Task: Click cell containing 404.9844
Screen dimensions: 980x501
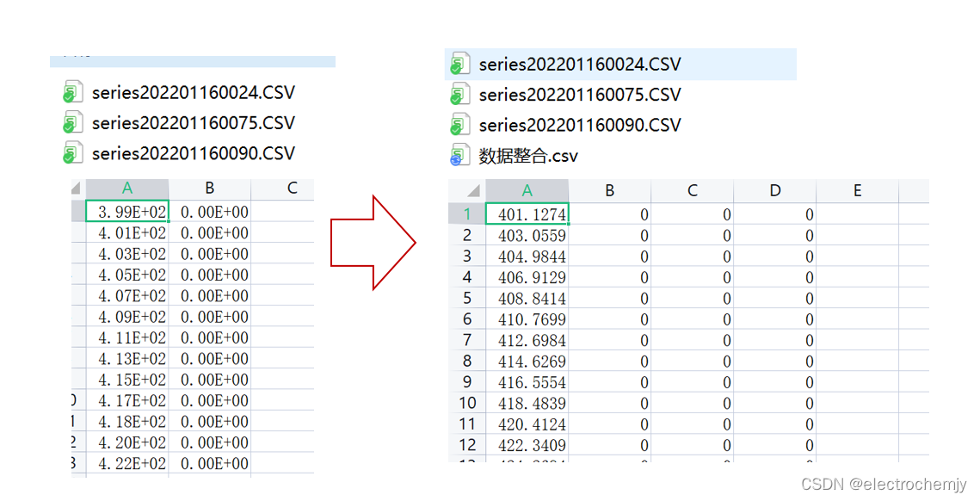Action: pyautogui.click(x=527, y=256)
